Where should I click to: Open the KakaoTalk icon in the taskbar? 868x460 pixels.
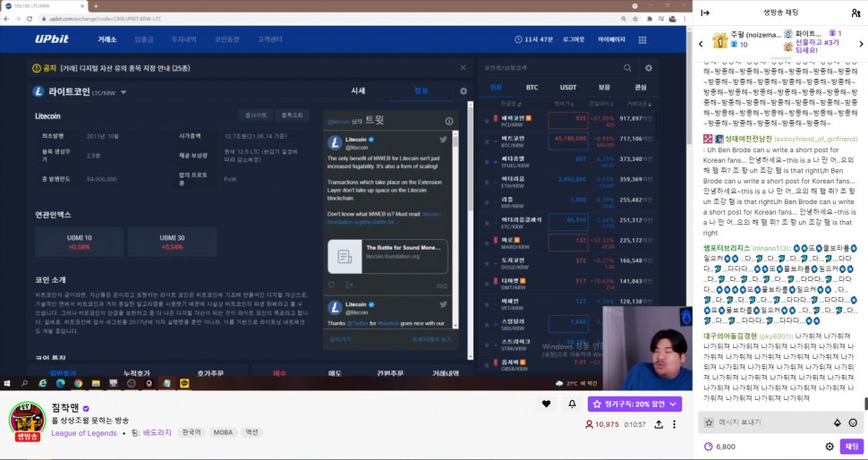click(184, 383)
